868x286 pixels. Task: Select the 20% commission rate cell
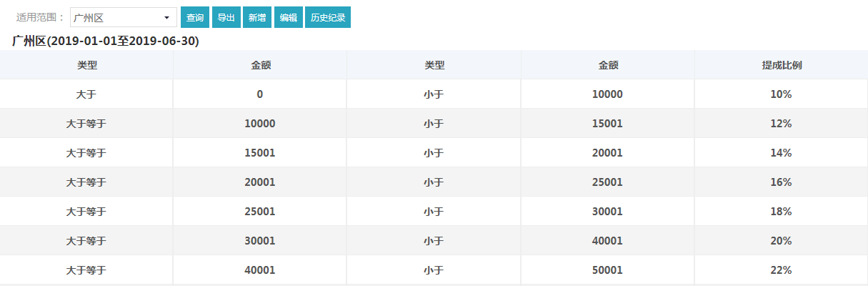click(x=782, y=241)
